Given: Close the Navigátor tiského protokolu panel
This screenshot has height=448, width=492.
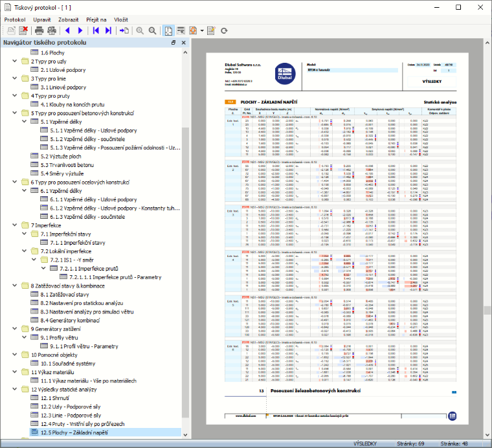Looking at the screenshot, I should (x=184, y=43).
